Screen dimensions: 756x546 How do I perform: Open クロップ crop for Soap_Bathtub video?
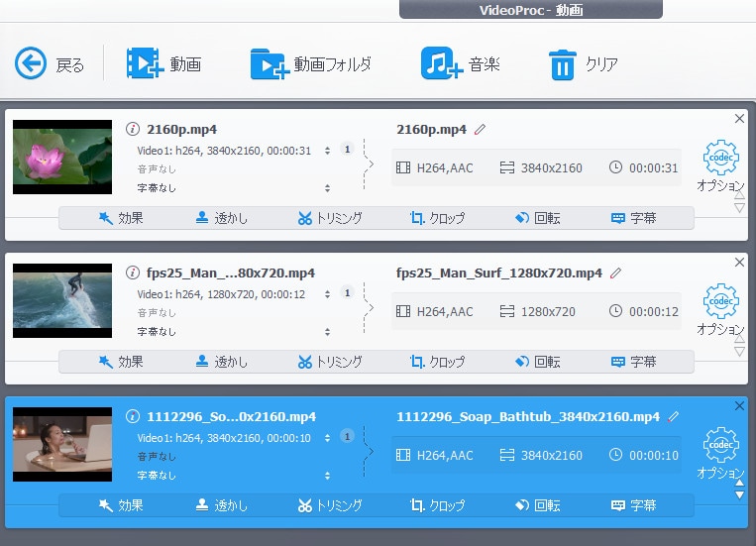pos(437,505)
